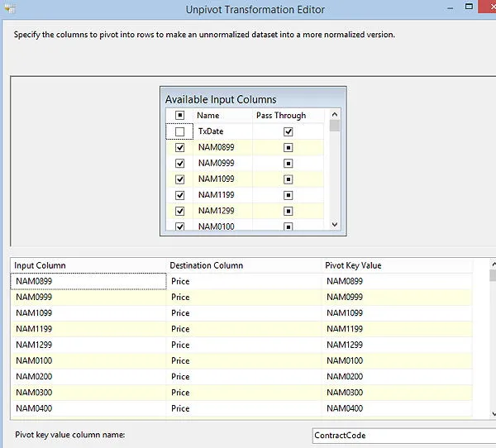Click the window icon in the title bar
496x448 pixels.
click(x=9, y=10)
